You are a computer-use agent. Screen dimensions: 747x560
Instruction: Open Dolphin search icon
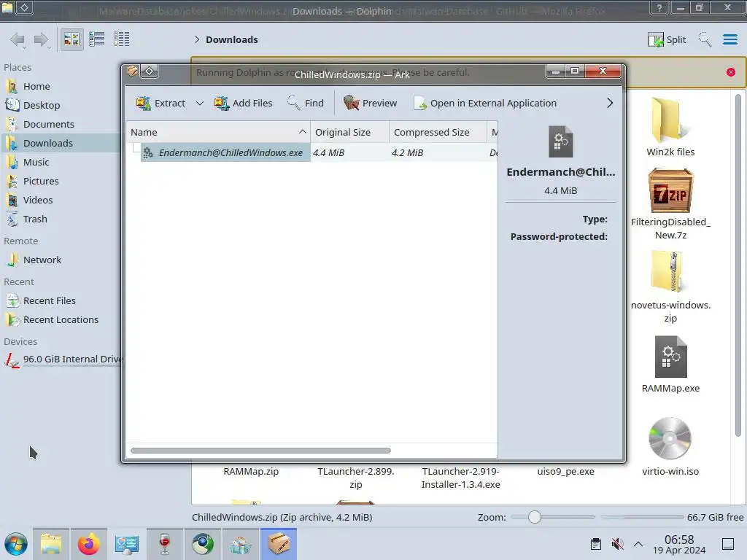[x=705, y=39]
